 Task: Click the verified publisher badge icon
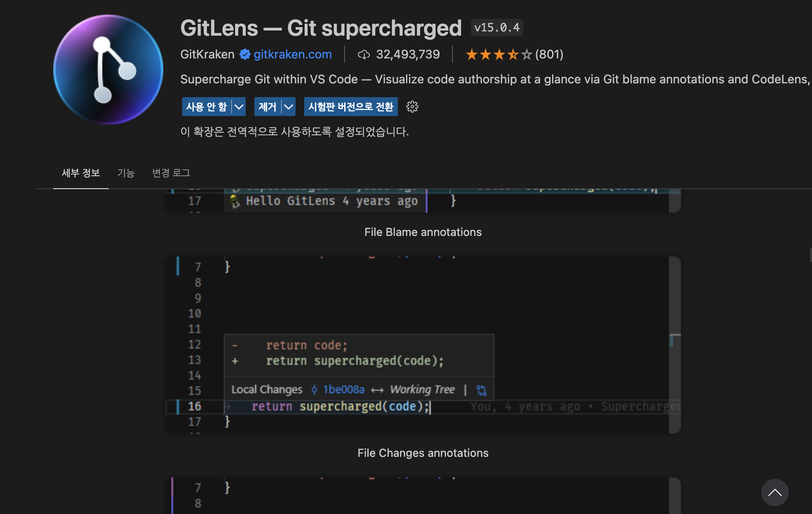point(245,55)
